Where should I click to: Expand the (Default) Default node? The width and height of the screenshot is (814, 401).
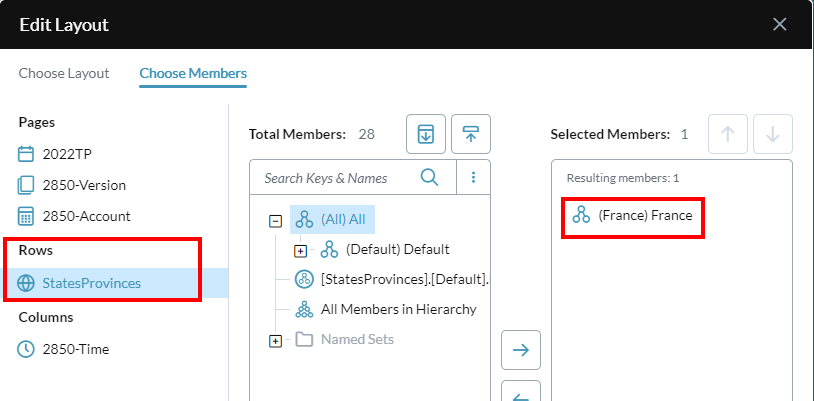click(x=300, y=251)
